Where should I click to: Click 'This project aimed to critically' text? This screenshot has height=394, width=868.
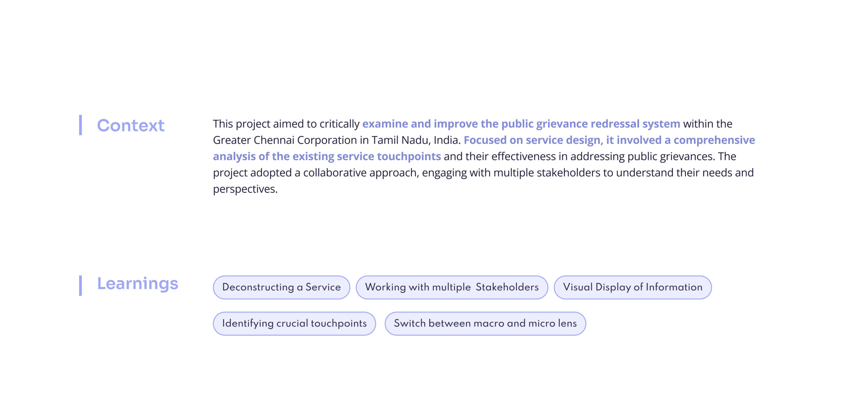pyautogui.click(x=286, y=124)
